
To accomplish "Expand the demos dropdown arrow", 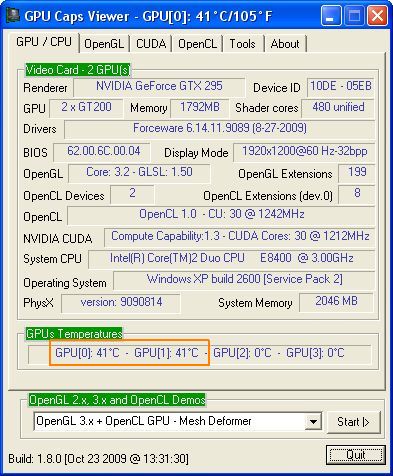I will [x=313, y=422].
